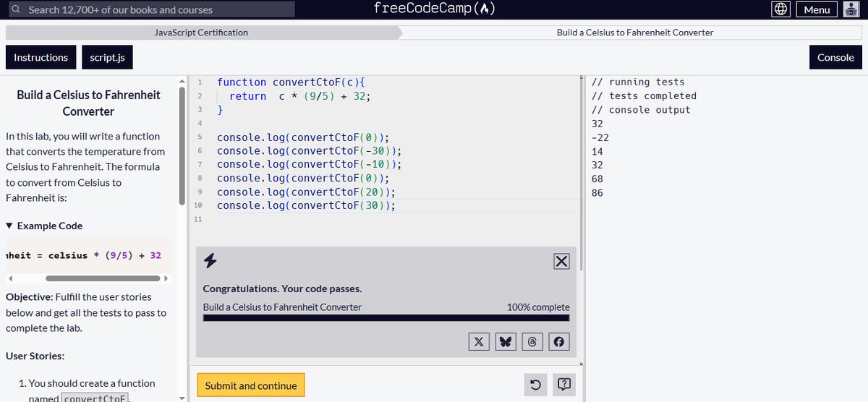Viewport: 868px width, 402px height.
Task: Click the instructions panel vertical scrollbar
Action: coord(182,145)
